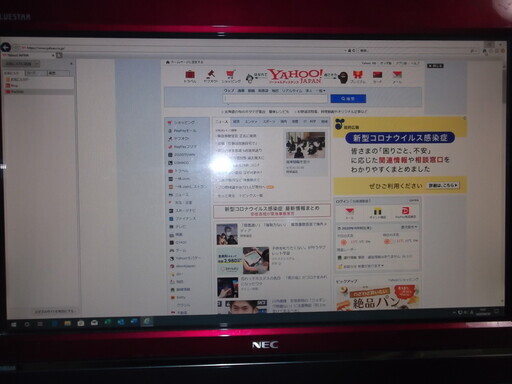Switch to the Feeds tab in Favorites panel
Screen dimensions: 512x384
tap(36, 73)
